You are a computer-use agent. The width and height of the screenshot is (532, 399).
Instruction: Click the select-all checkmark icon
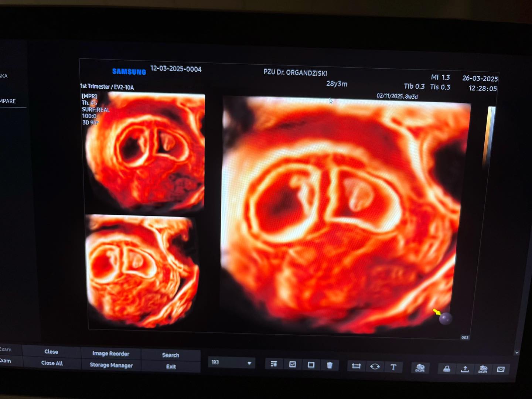tap(293, 365)
